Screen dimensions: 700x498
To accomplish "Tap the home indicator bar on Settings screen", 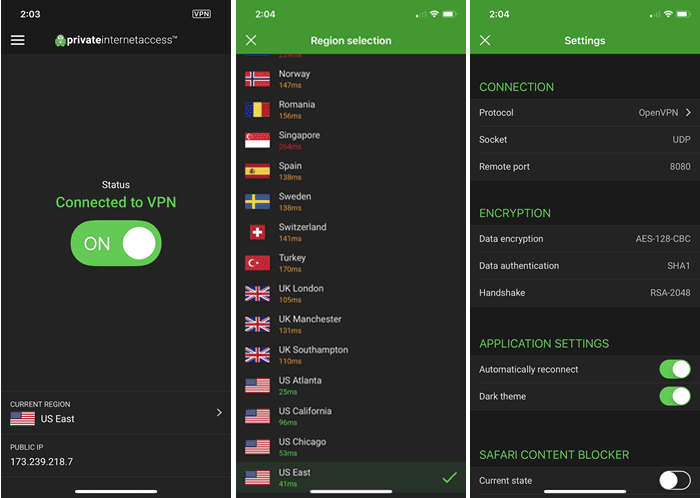I will (x=585, y=491).
